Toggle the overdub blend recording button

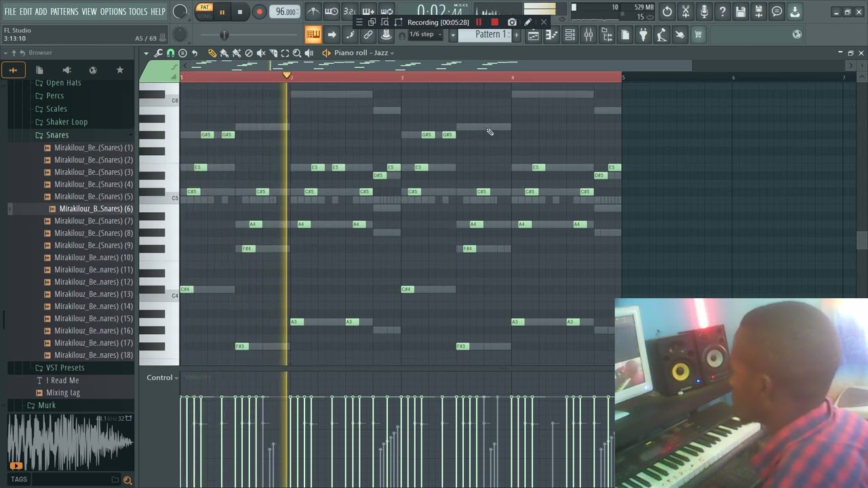pos(368,12)
